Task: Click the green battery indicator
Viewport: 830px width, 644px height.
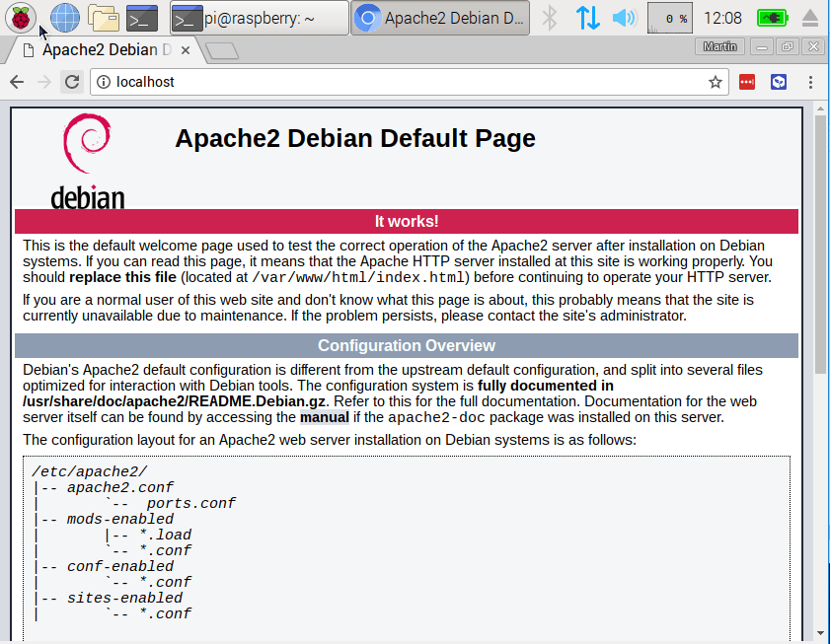Action: click(x=773, y=18)
